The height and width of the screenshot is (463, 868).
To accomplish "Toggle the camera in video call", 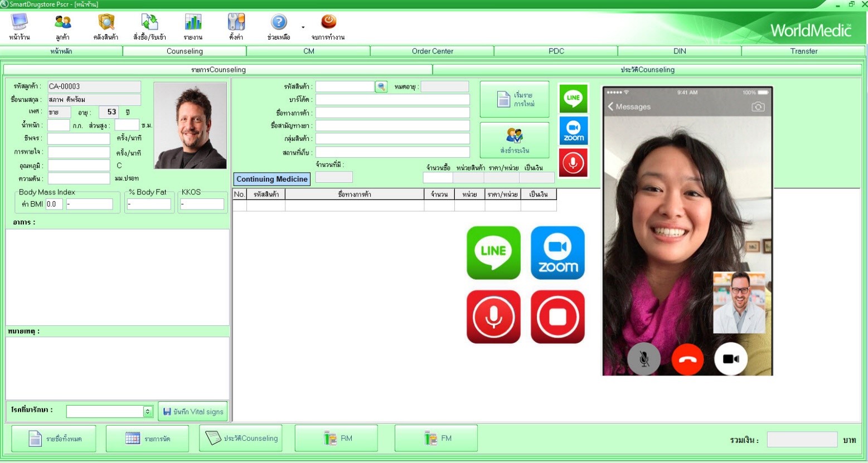I will 731,359.
